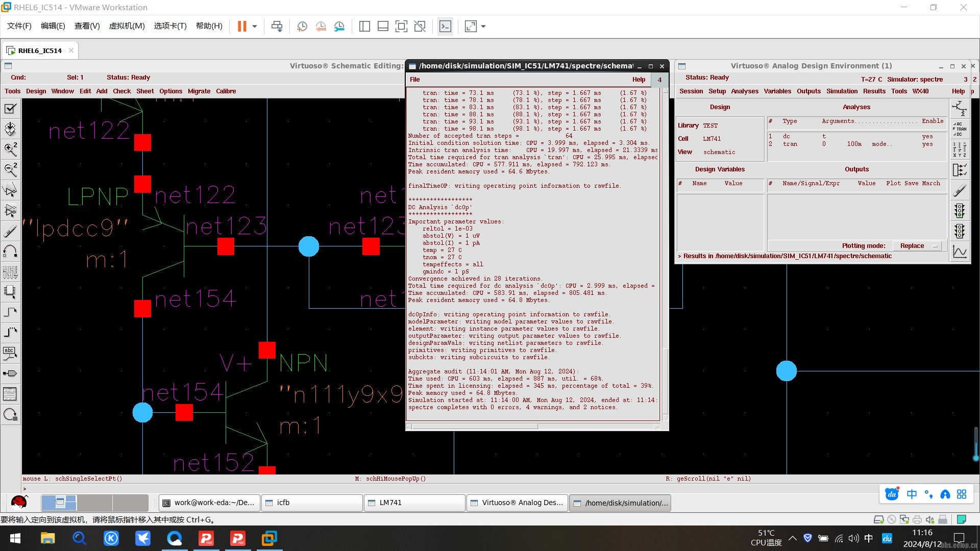Viewport: 980px width, 551px height.
Task: Open the Migrate menu in schematic editor
Action: [x=199, y=91]
